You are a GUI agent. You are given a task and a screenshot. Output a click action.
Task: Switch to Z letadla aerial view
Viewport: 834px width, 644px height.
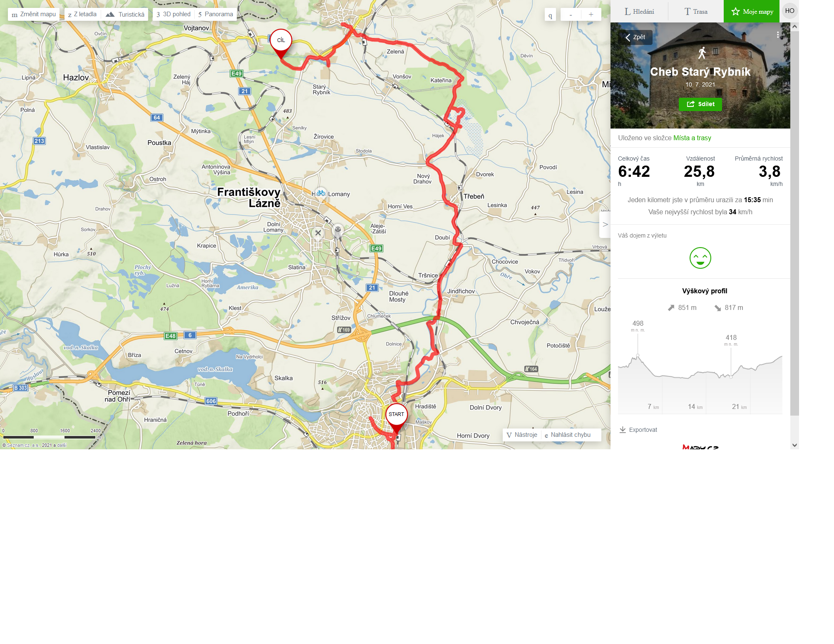click(x=82, y=14)
